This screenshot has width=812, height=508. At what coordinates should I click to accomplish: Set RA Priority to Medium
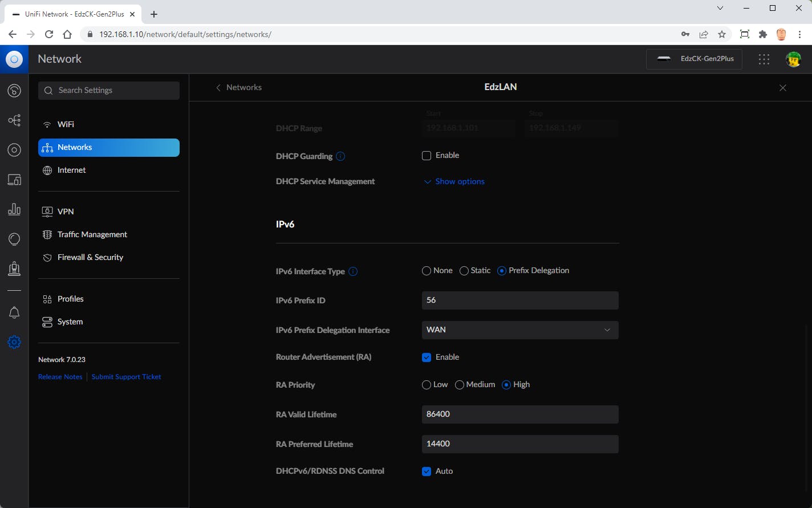460,385
